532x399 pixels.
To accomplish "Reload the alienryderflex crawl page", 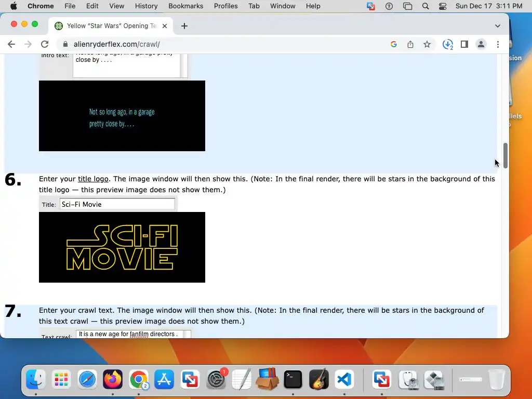I will pos(45,44).
